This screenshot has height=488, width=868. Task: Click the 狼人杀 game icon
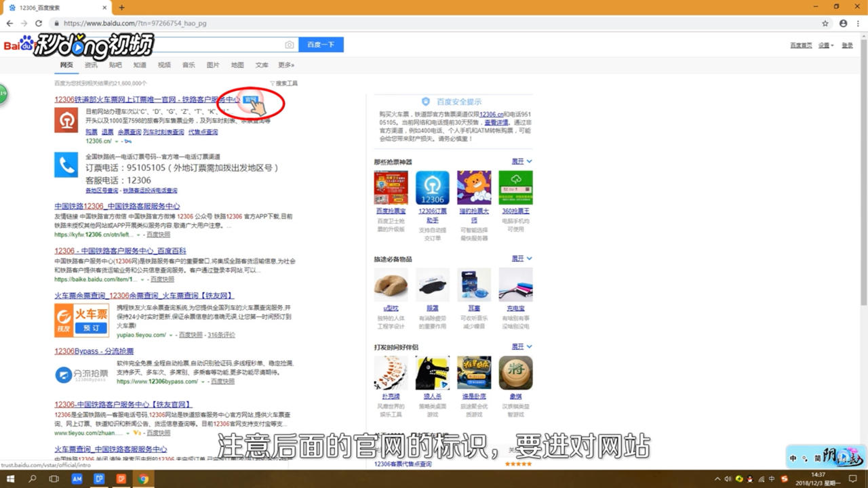(x=432, y=373)
